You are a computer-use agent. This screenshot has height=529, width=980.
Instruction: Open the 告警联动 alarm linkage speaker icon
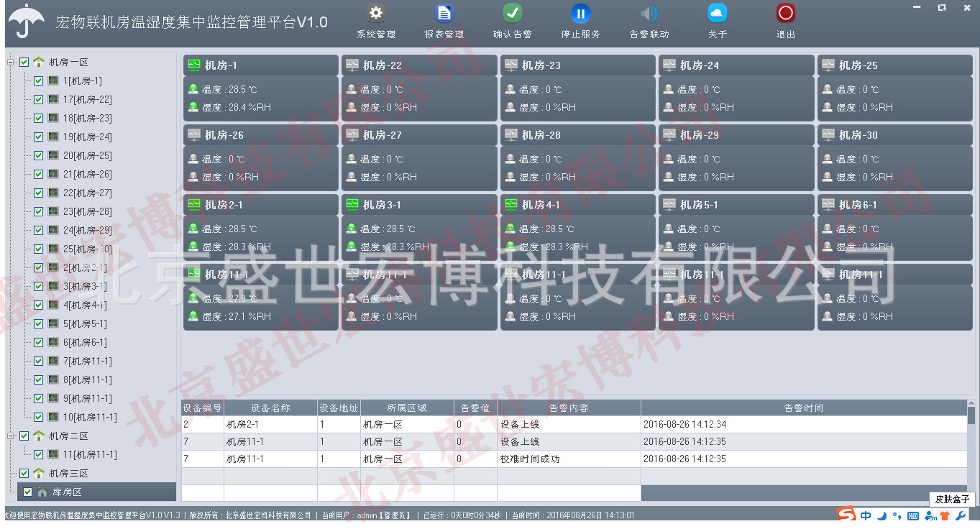point(649,12)
